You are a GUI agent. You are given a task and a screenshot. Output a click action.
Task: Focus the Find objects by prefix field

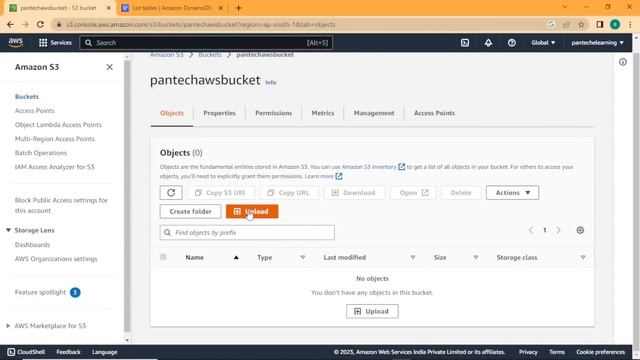click(247, 233)
